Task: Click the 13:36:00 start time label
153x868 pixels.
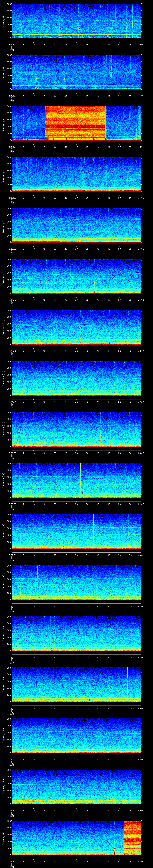Action: tap(12, 402)
